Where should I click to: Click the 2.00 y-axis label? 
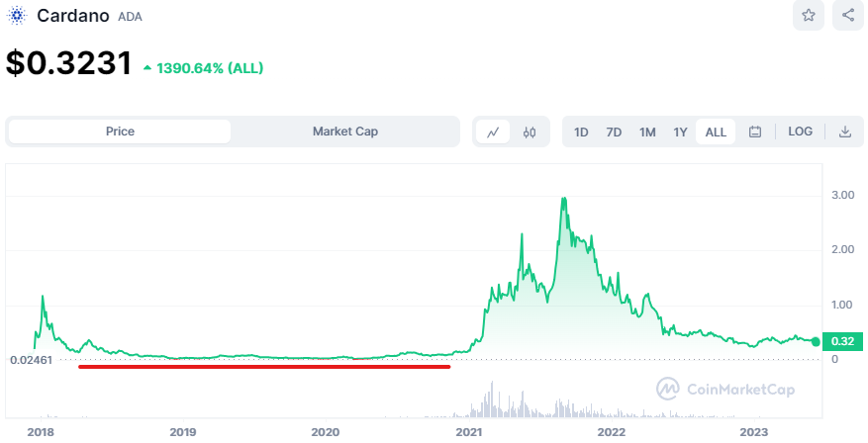tap(842, 249)
